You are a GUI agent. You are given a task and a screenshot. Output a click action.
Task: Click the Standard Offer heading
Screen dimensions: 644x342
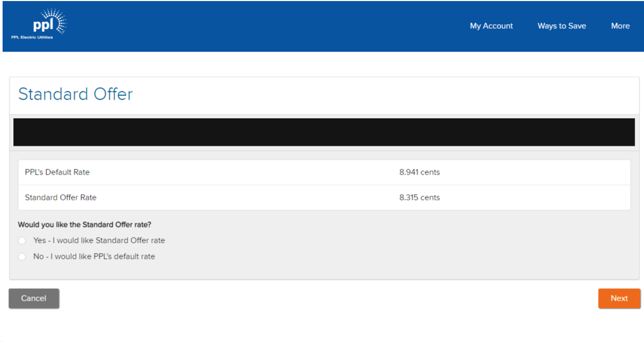[76, 94]
